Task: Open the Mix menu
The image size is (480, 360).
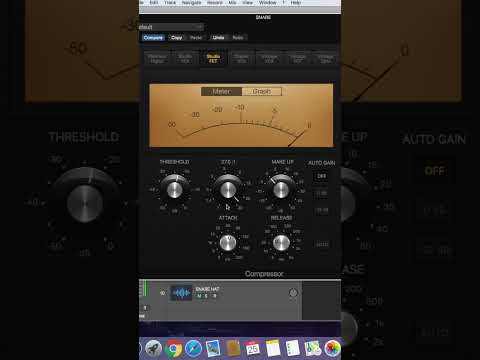Action: [232, 2]
